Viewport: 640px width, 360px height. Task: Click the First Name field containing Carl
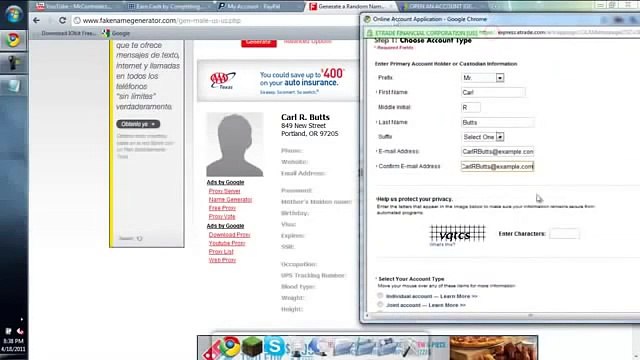coord(493,93)
